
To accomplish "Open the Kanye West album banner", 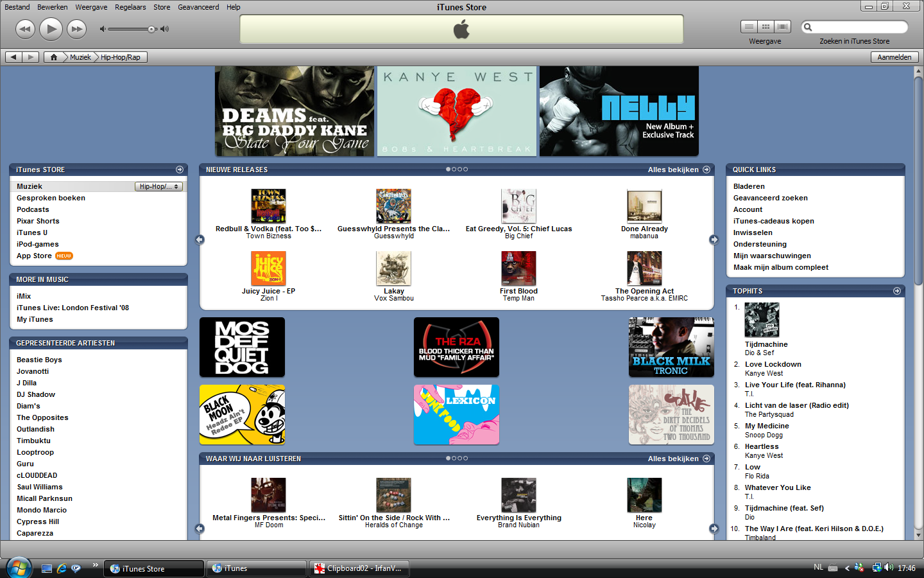I will click(x=457, y=111).
